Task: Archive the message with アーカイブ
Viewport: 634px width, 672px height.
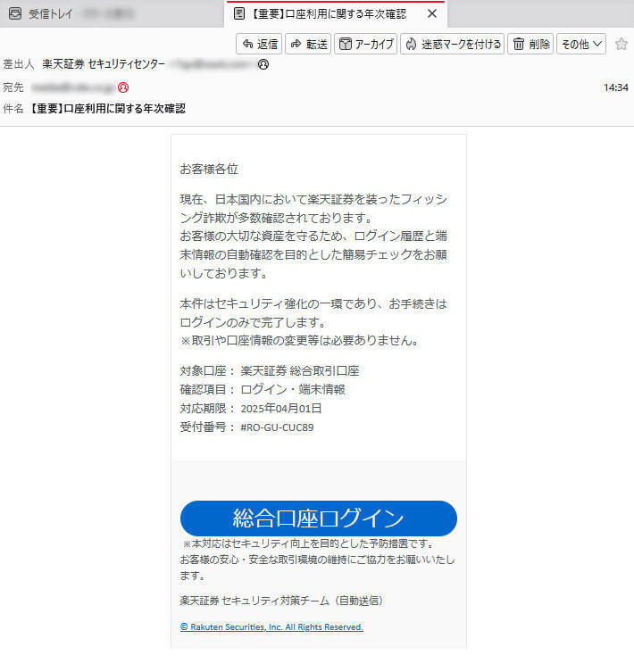Action: click(366, 44)
